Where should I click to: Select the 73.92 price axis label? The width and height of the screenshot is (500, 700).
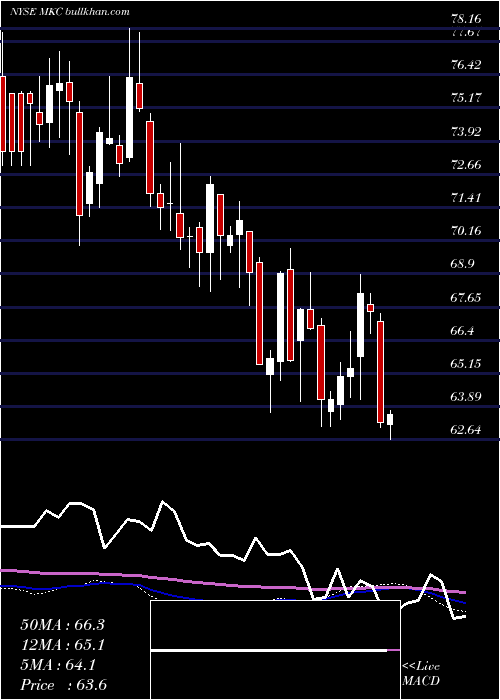pos(466,132)
